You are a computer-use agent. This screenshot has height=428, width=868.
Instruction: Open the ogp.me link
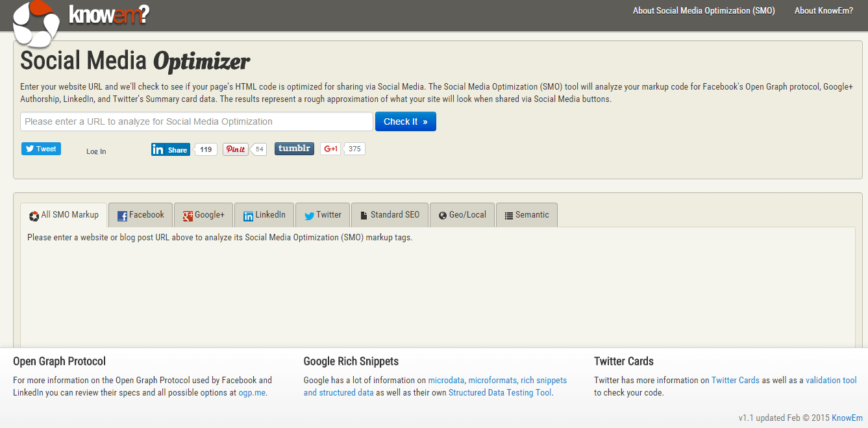pyautogui.click(x=252, y=393)
